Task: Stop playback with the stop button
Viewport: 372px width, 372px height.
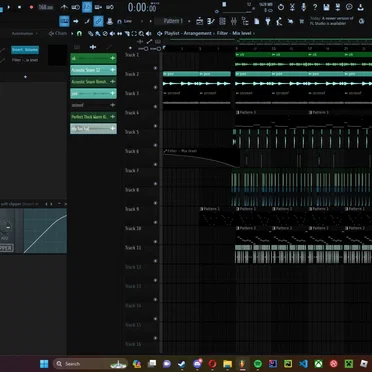Action: [x=19, y=7]
